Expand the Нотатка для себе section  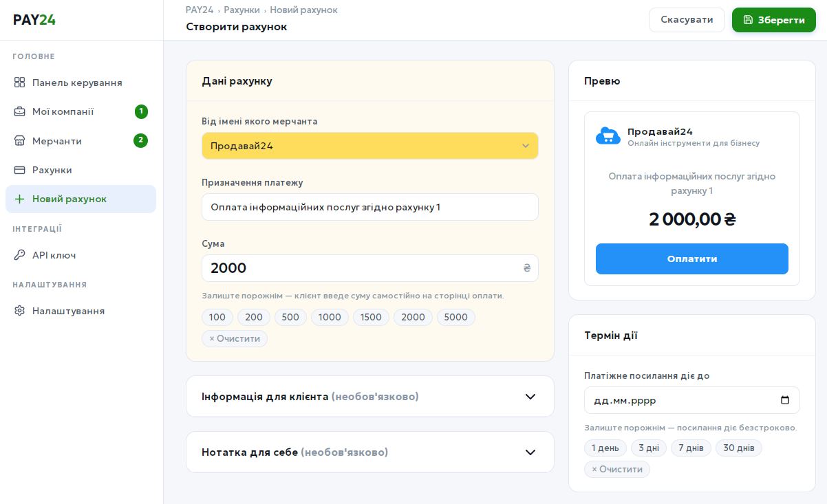[369, 452]
